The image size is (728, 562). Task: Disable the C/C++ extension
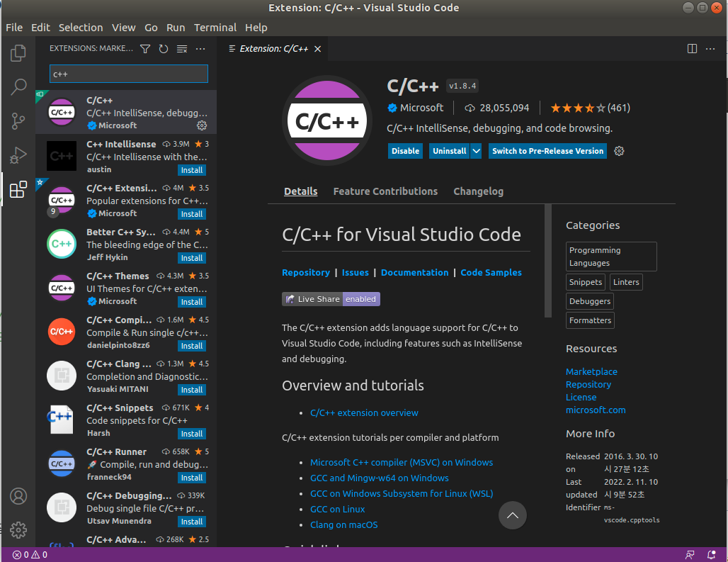click(x=405, y=151)
